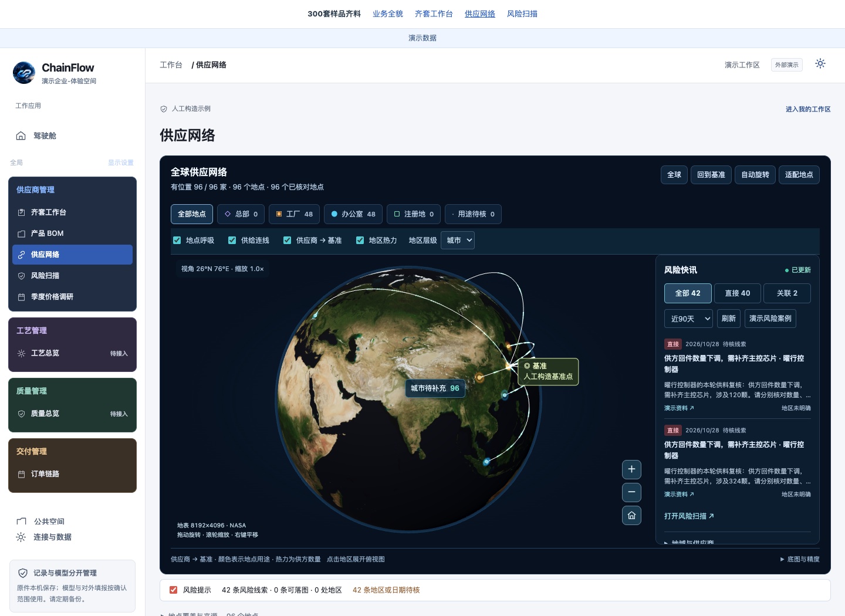The height and width of the screenshot is (616, 845).
Task: Reset globe view with home button
Action: [x=631, y=515]
